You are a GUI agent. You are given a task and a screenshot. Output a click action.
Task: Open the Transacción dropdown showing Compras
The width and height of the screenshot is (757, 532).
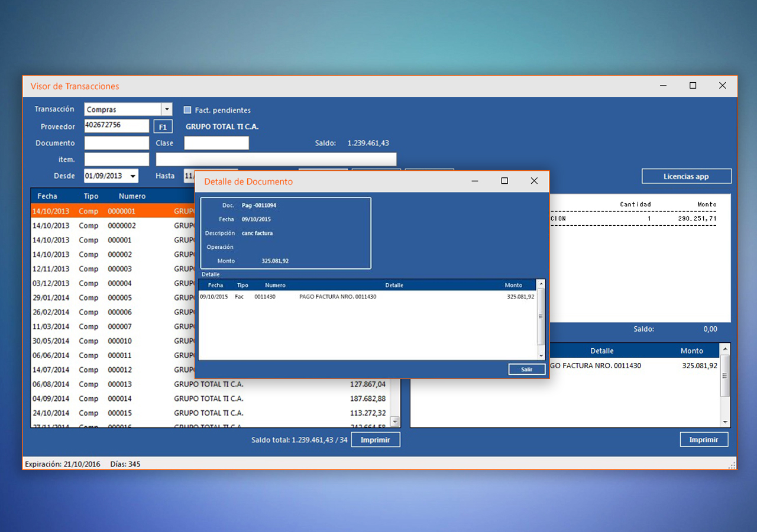166,109
